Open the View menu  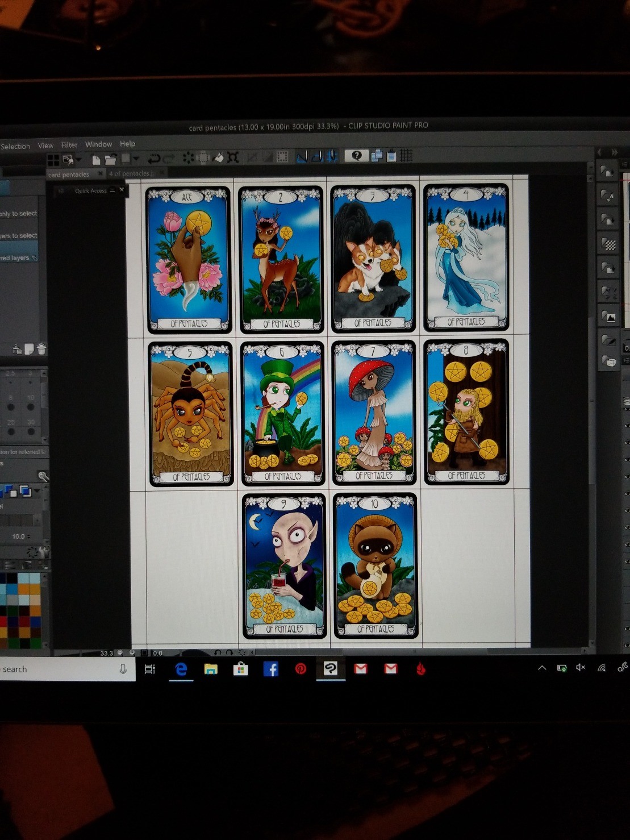[45, 145]
